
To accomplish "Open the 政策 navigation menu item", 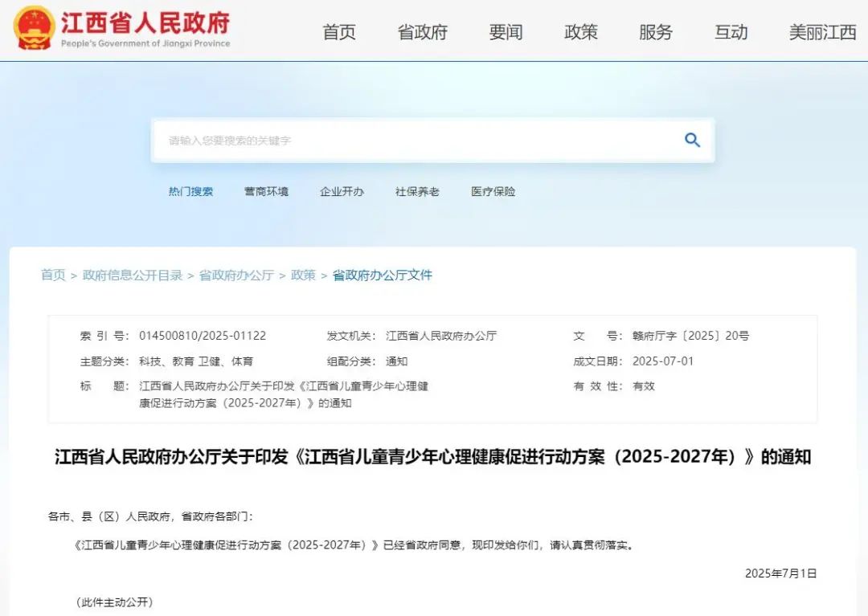I will click(x=581, y=32).
